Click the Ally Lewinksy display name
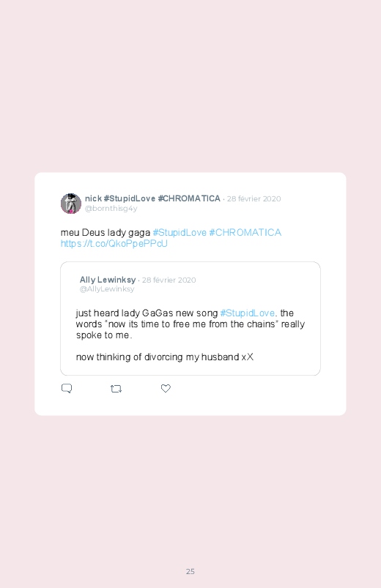The height and width of the screenshot is (588, 381). (108, 280)
